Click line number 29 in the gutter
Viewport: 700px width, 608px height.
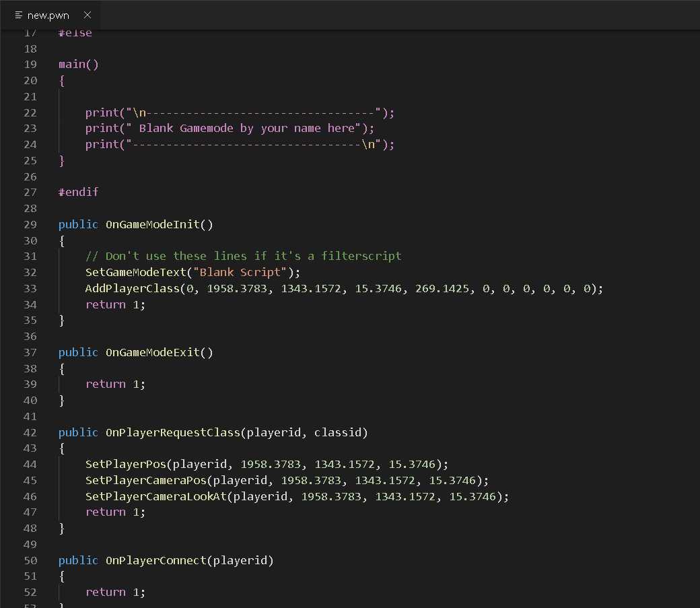coord(30,224)
